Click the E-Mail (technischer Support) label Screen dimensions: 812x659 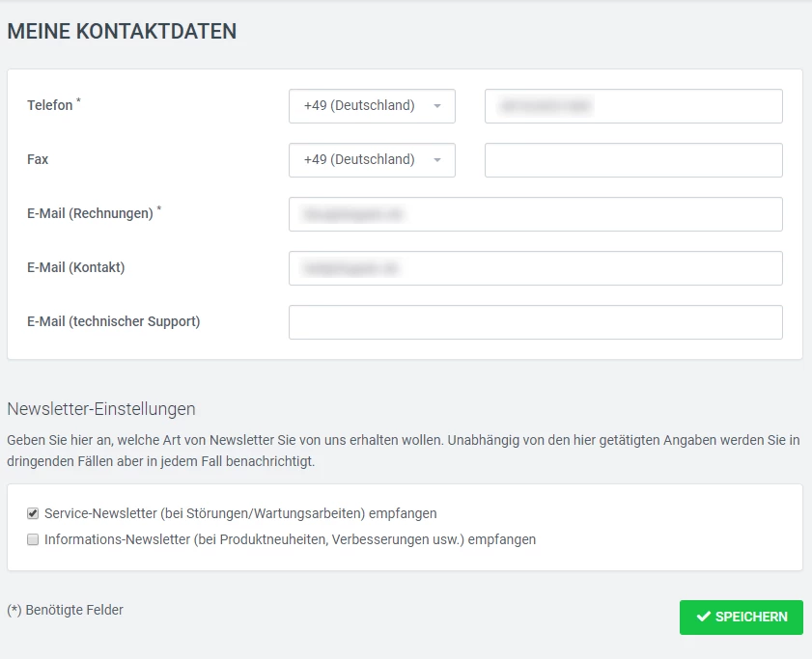click(x=113, y=322)
